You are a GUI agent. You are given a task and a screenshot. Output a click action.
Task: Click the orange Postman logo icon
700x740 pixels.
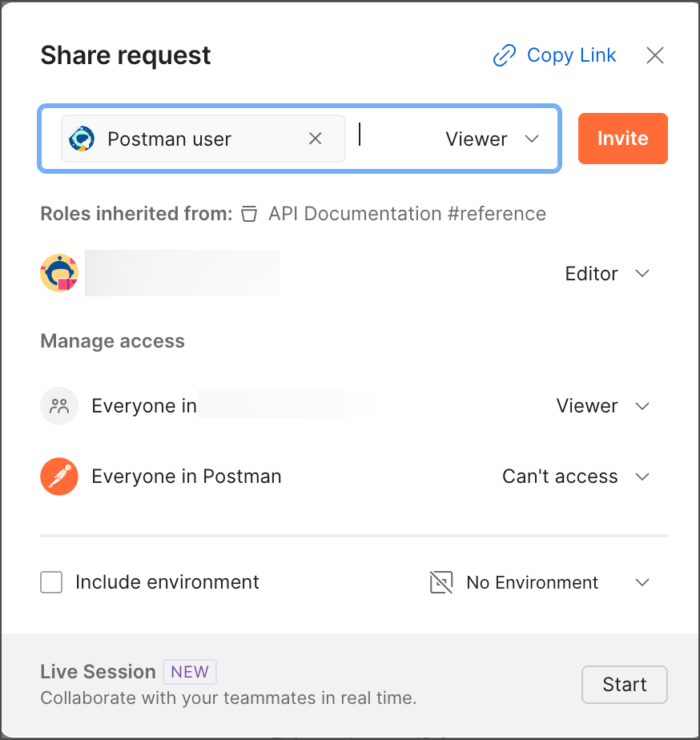click(59, 477)
